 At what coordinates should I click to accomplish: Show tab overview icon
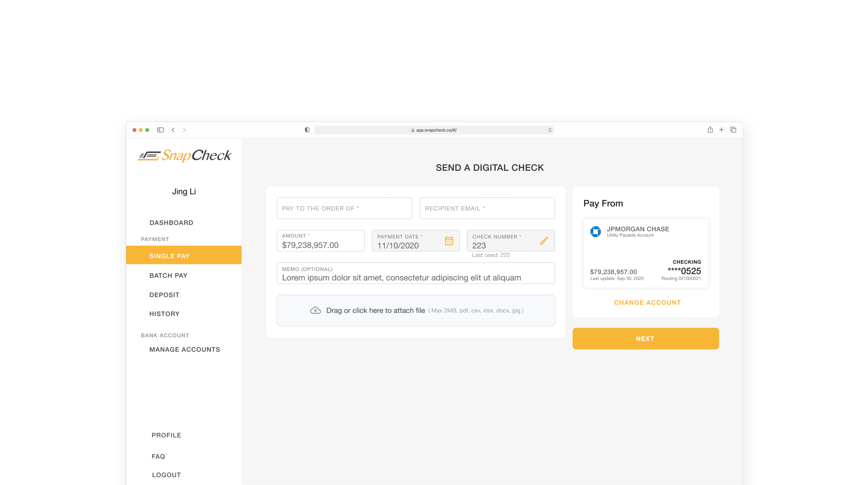point(733,130)
